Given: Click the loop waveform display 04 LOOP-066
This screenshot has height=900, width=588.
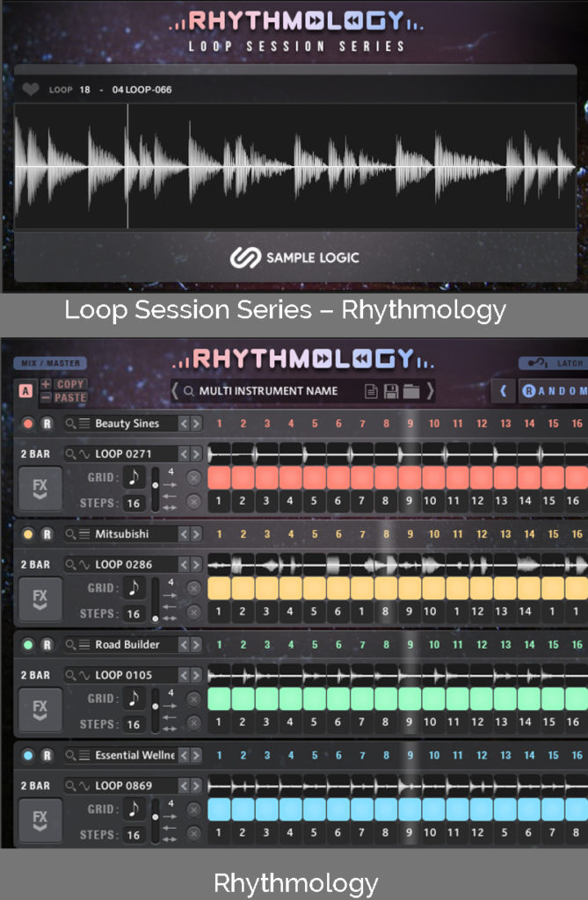Looking at the screenshot, I should click(294, 166).
